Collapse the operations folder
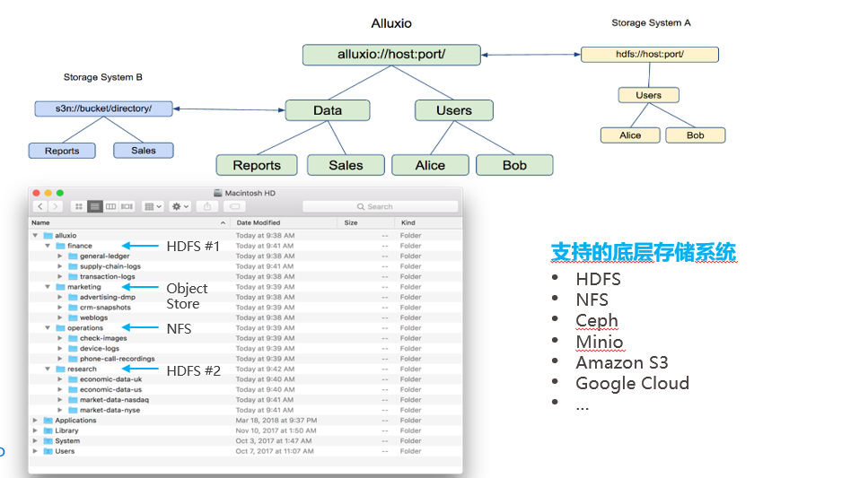This screenshot has height=478, width=868. [x=48, y=327]
